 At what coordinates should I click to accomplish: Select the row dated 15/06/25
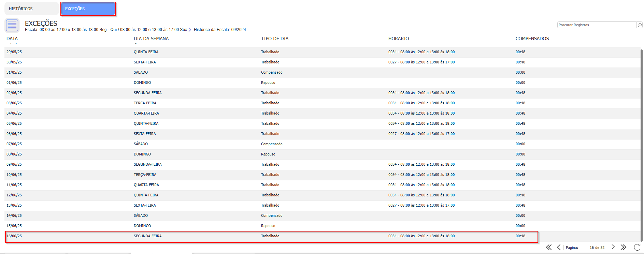tap(323, 226)
